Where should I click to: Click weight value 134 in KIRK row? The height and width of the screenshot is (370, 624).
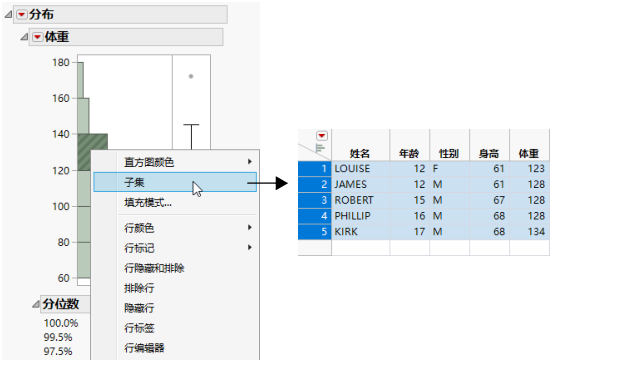tap(529, 232)
